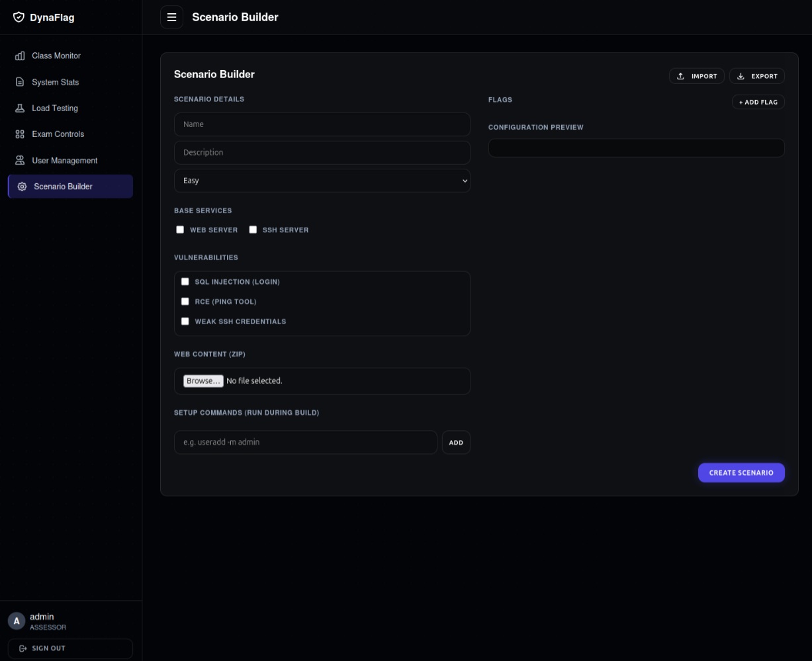
Task: Click the Load Testing flask icon
Action: pyautogui.click(x=20, y=108)
